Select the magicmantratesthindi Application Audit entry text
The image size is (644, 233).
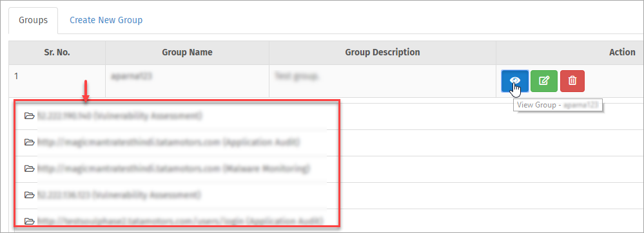point(169,142)
